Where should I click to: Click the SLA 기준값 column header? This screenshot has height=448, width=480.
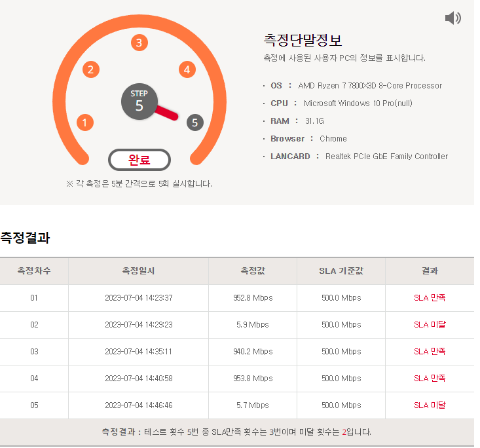tap(341, 271)
